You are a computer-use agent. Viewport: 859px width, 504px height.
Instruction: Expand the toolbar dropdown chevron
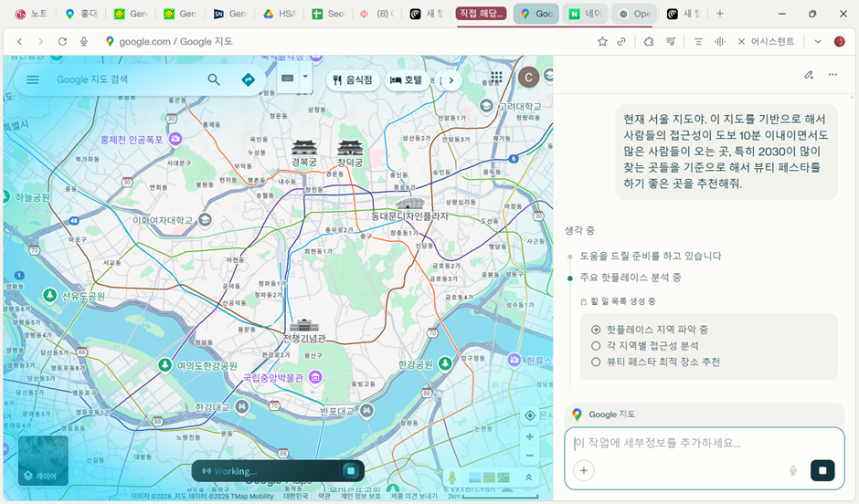tap(818, 42)
